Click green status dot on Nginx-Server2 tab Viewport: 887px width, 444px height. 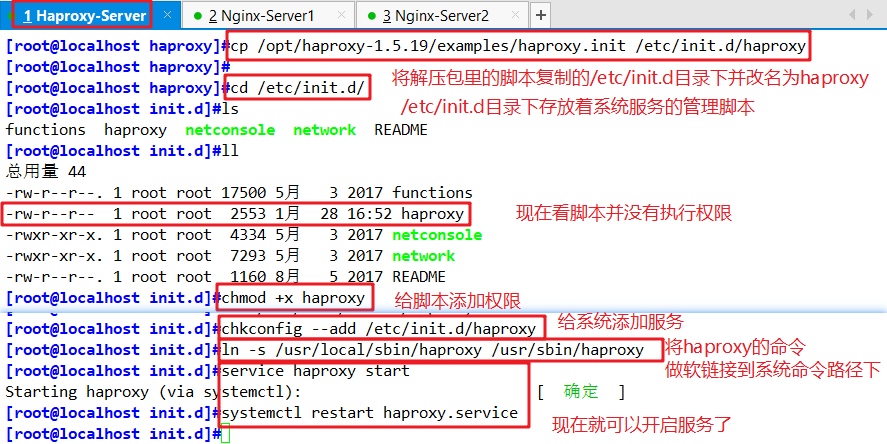[371, 16]
